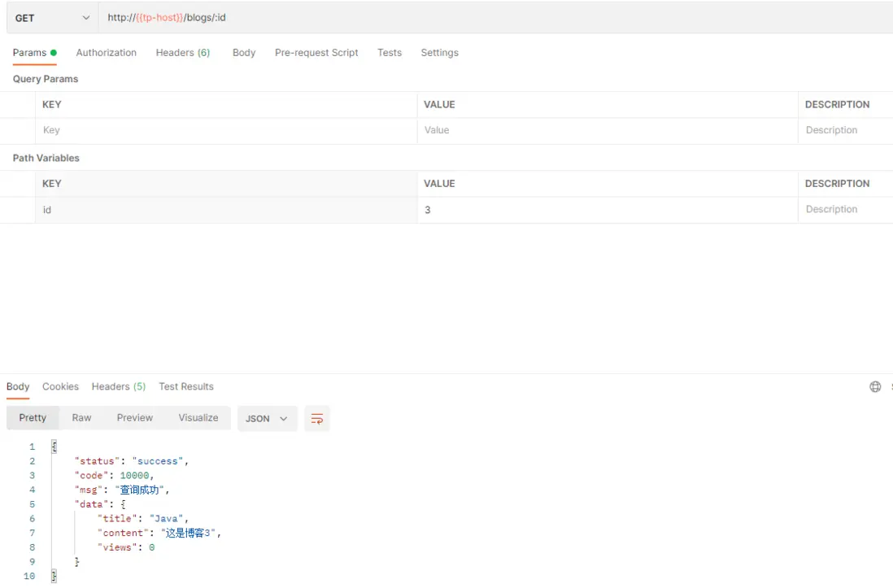
Task: Click the globe network icon
Action: click(875, 387)
